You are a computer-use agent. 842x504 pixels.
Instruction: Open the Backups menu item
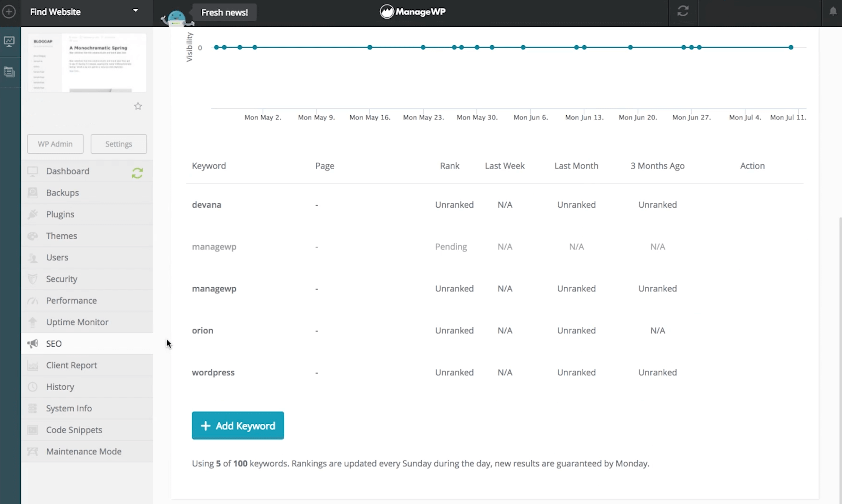pyautogui.click(x=62, y=192)
